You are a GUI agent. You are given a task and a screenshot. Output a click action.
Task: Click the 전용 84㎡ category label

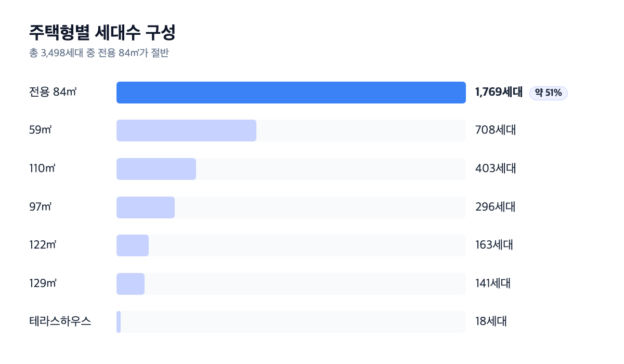coord(53,92)
